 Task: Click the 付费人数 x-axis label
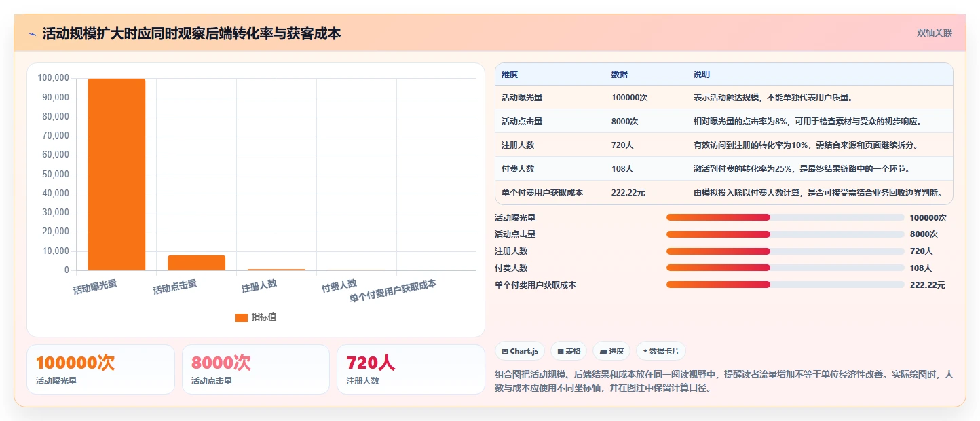click(x=339, y=286)
